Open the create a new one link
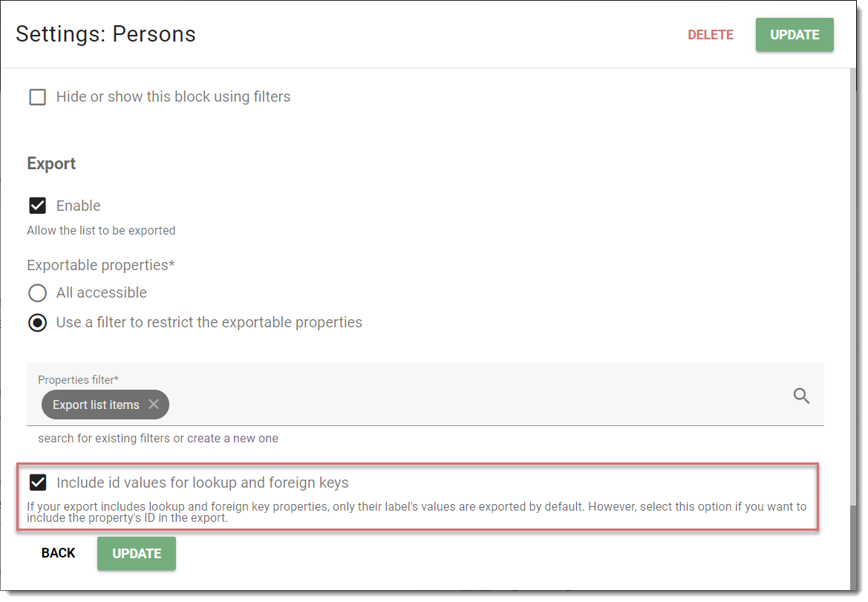The image size is (868, 602). point(232,438)
